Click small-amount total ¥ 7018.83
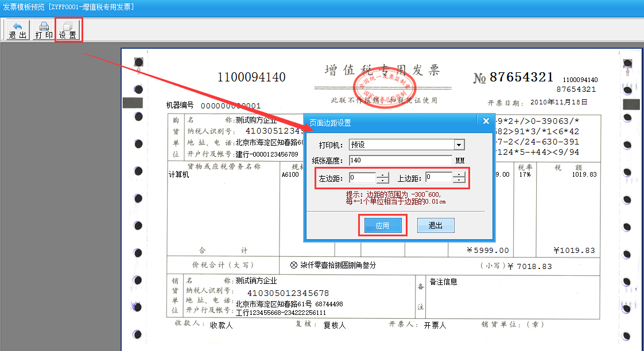This screenshot has width=644, height=351. 530,267
